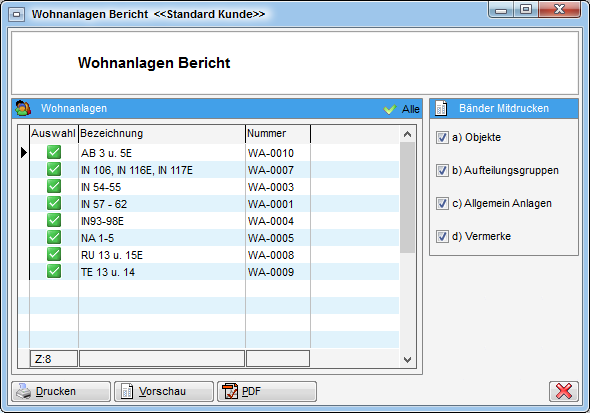Toggle the b) Aufteilungsgruppen checkbox

[442, 170]
